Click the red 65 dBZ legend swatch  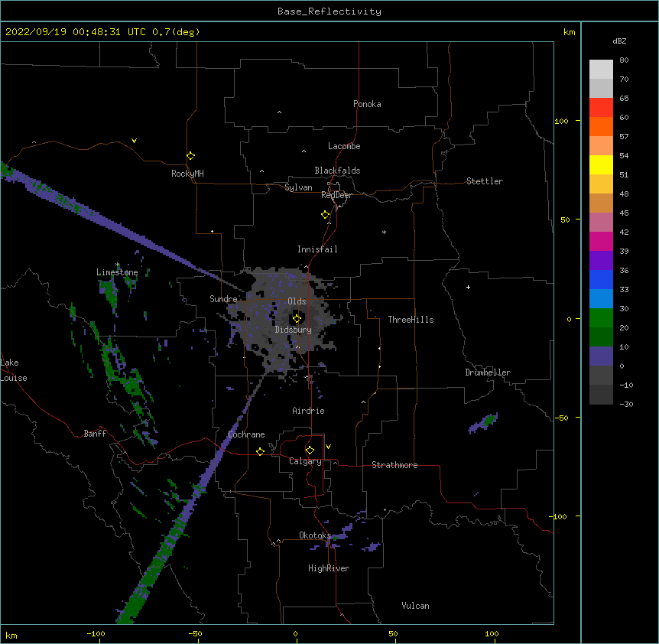click(601, 107)
